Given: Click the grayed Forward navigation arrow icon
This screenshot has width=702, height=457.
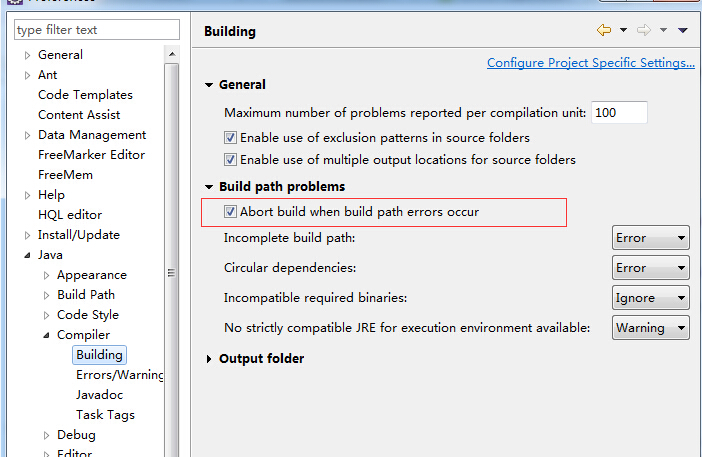Looking at the screenshot, I should [644, 30].
